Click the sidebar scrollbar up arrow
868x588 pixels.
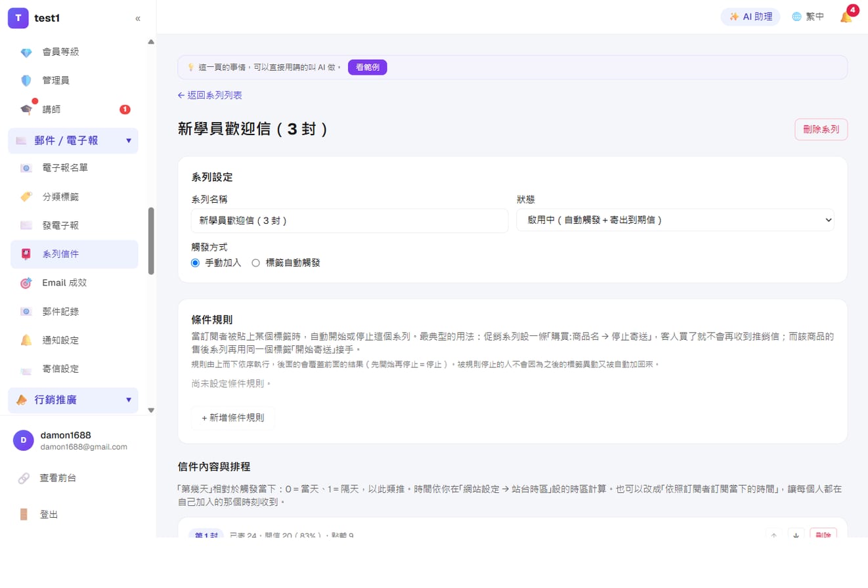151,42
